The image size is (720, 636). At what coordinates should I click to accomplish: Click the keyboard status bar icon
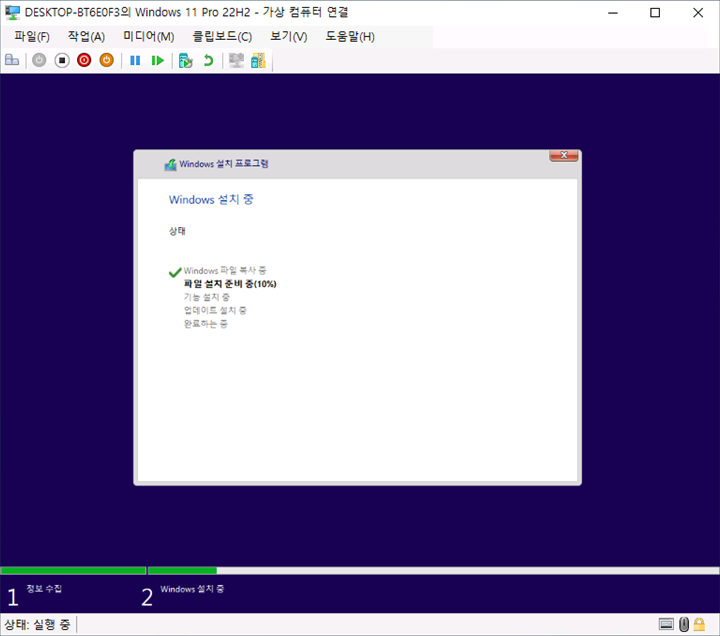(666, 625)
